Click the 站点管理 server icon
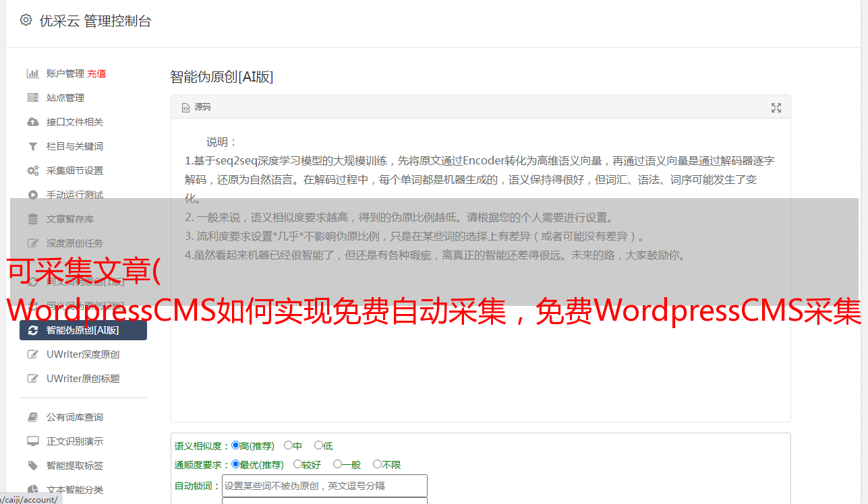 click(x=32, y=98)
